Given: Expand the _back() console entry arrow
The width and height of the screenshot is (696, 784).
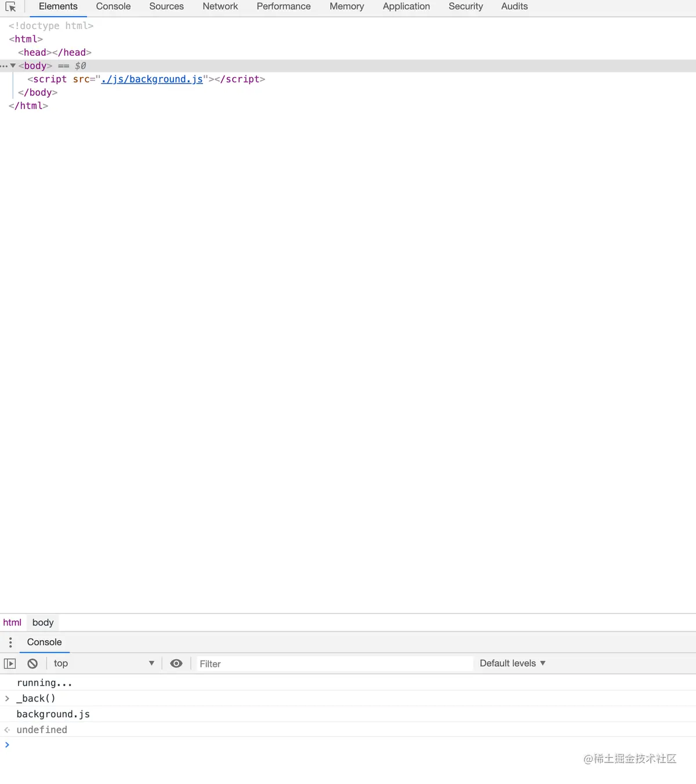Looking at the screenshot, I should 7,698.
